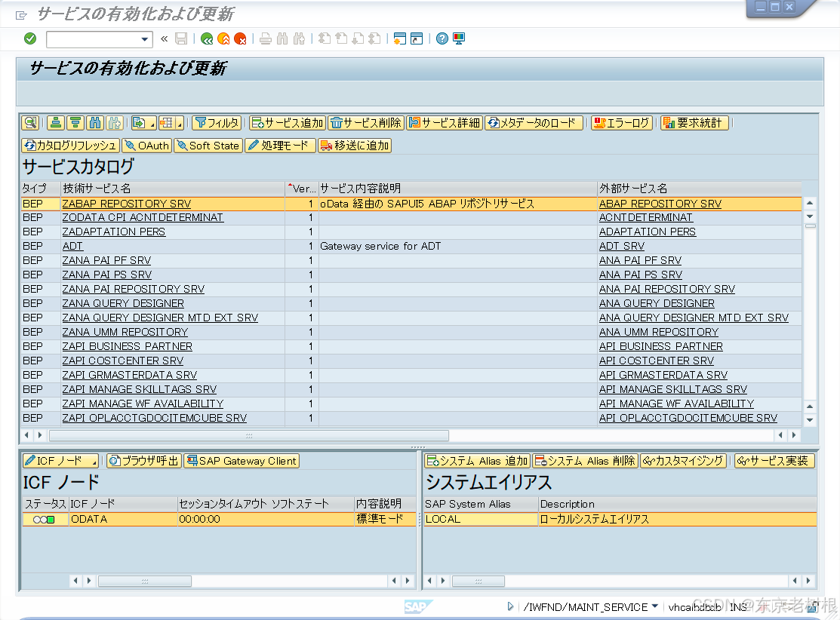
Task: Click the First Page icon
Action: point(324,38)
